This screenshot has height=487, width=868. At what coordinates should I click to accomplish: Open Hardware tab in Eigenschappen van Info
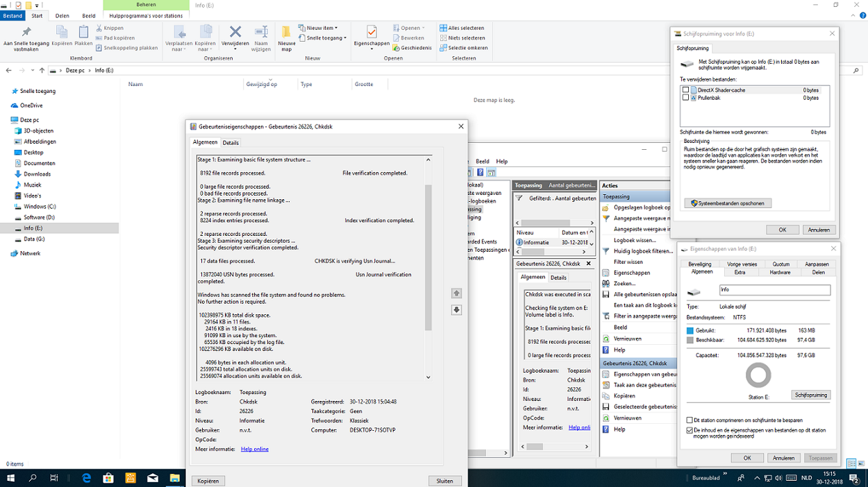780,272
